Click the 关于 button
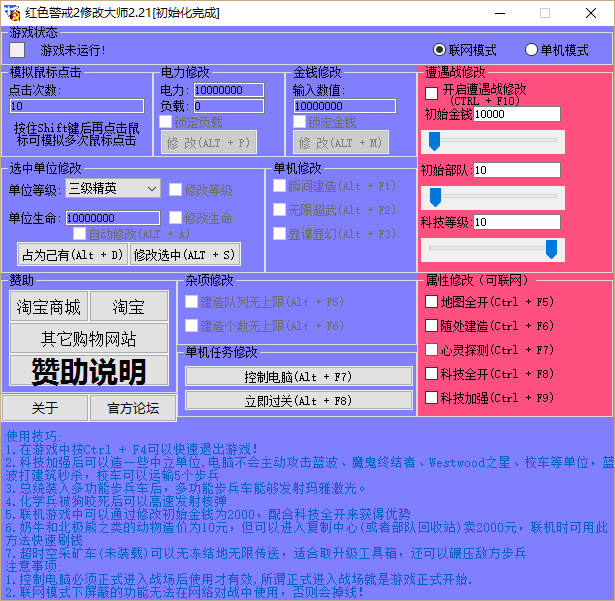 tap(45, 408)
